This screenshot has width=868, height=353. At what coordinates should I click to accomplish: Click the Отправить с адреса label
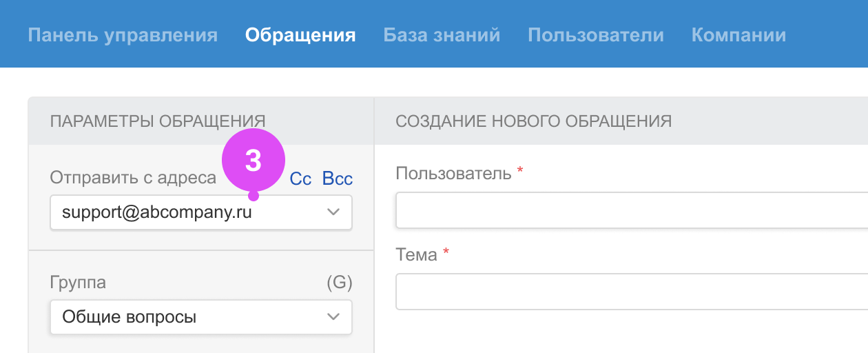pyautogui.click(x=132, y=178)
